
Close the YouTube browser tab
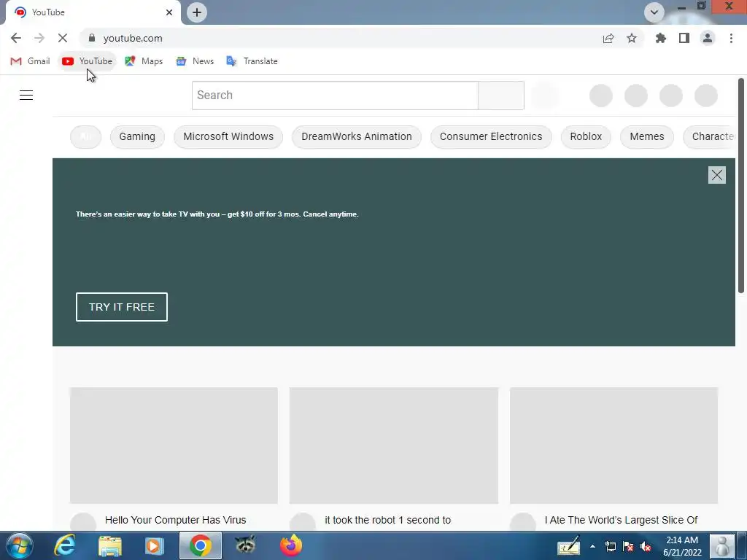pyautogui.click(x=169, y=12)
